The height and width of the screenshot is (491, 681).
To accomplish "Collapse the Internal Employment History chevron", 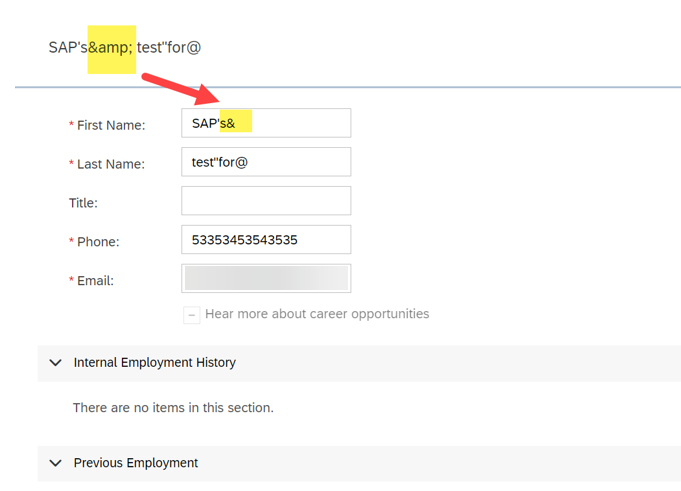I will pos(56,362).
